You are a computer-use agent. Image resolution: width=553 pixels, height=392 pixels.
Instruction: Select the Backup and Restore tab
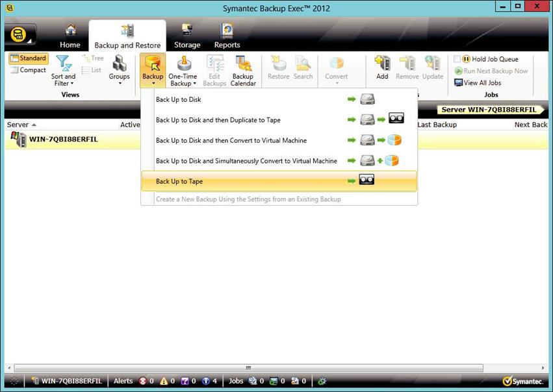coord(127,36)
